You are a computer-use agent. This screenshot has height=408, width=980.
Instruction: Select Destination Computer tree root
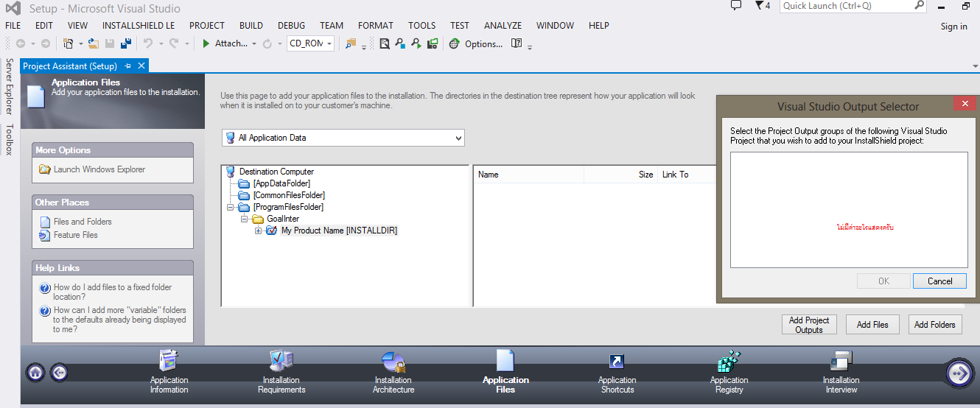(276, 172)
